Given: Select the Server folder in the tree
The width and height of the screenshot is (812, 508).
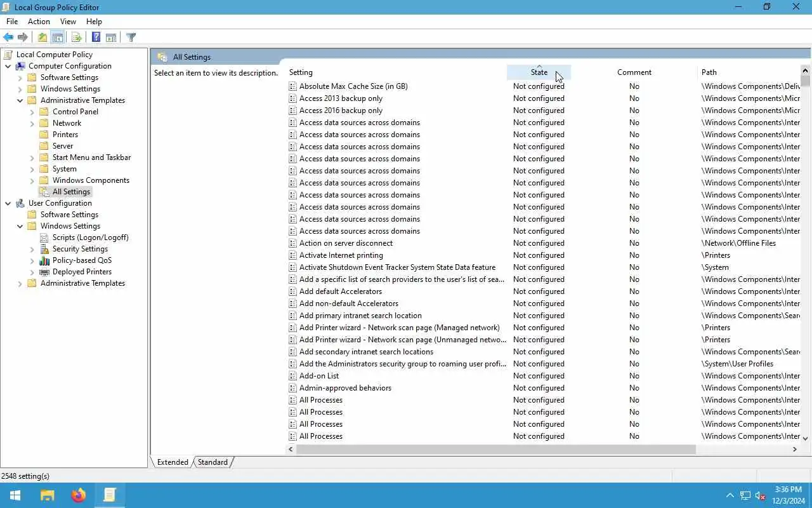Looking at the screenshot, I should point(63,146).
